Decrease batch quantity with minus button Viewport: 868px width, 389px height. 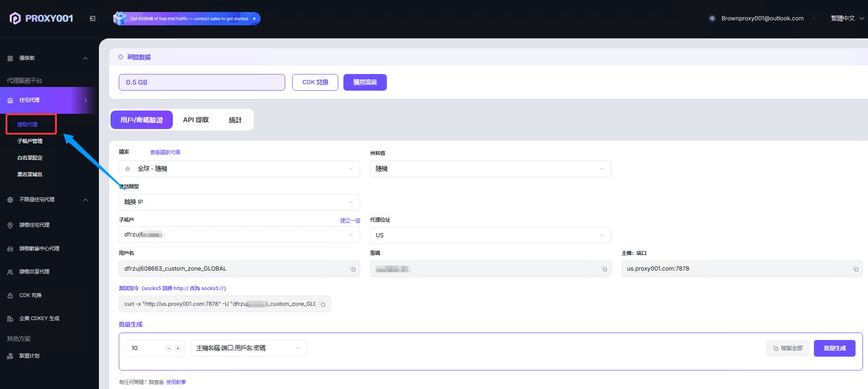coord(169,348)
